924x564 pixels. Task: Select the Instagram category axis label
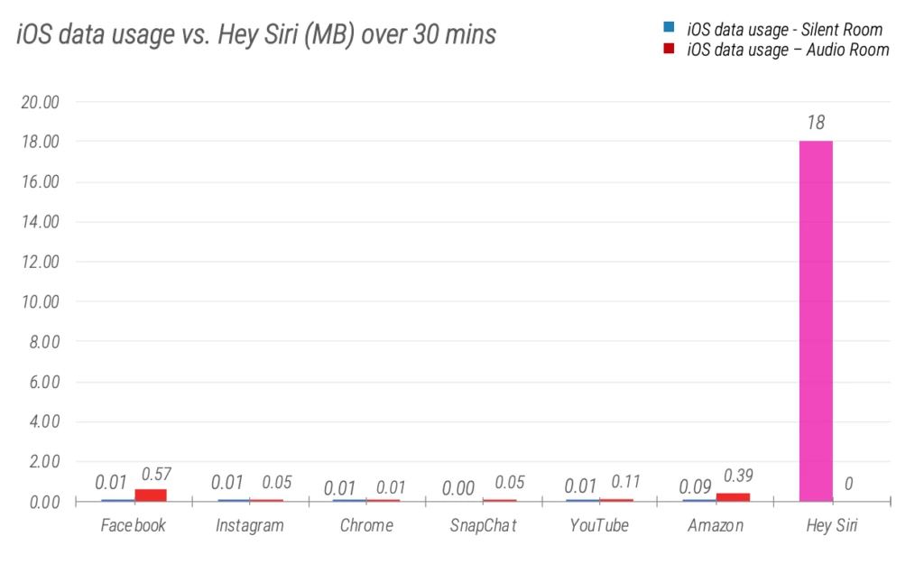(x=250, y=525)
